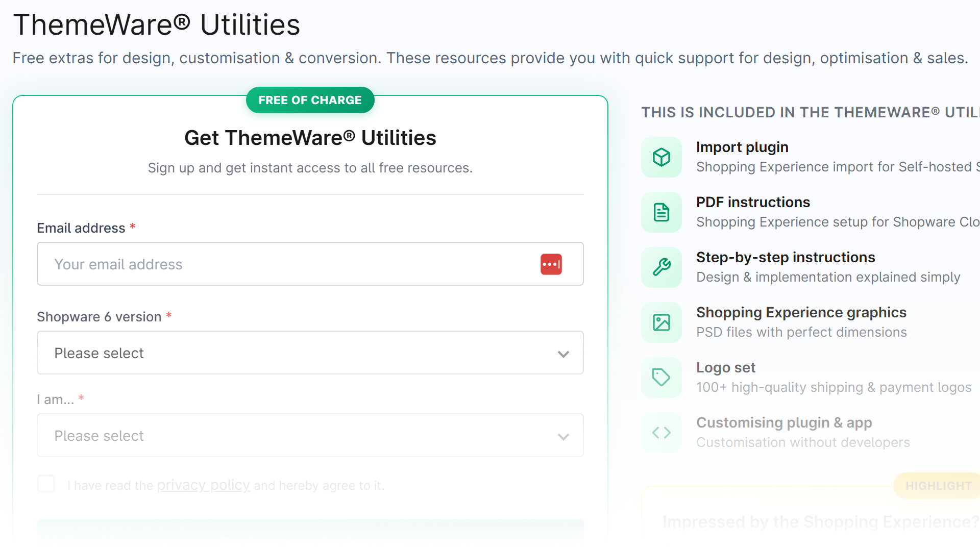Click the Import plugin cube icon

pos(661,157)
